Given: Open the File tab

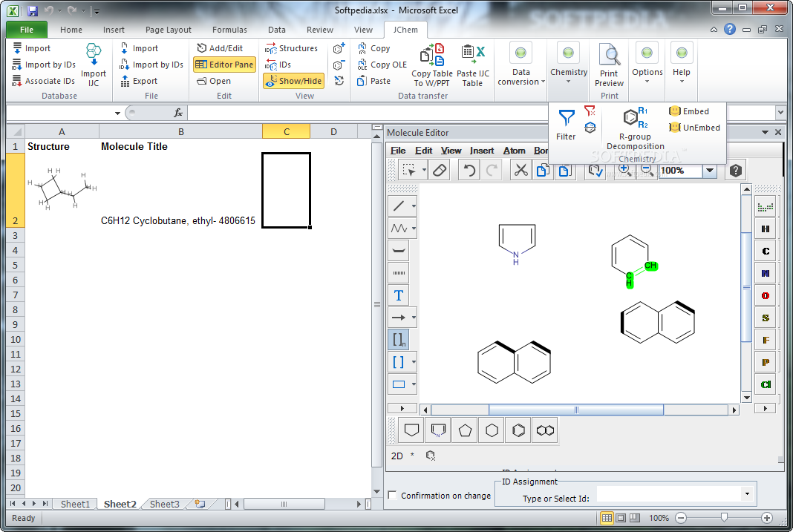Looking at the screenshot, I should click(27, 30).
